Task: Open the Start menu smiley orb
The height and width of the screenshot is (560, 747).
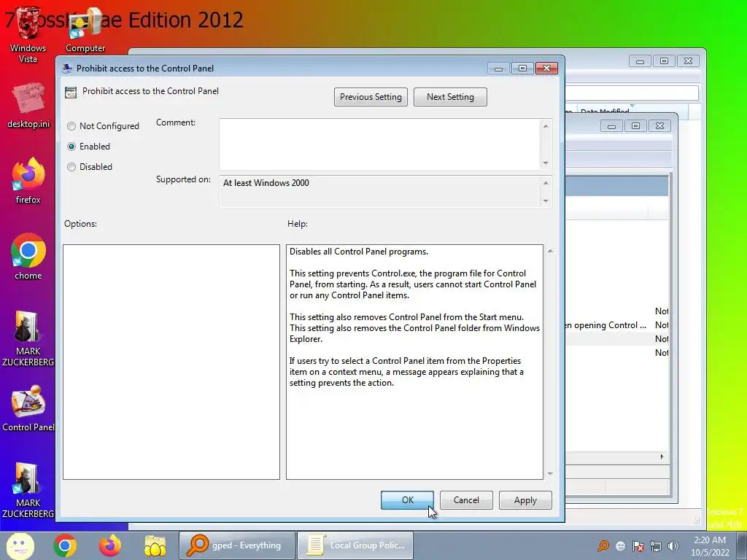Action: [20, 545]
